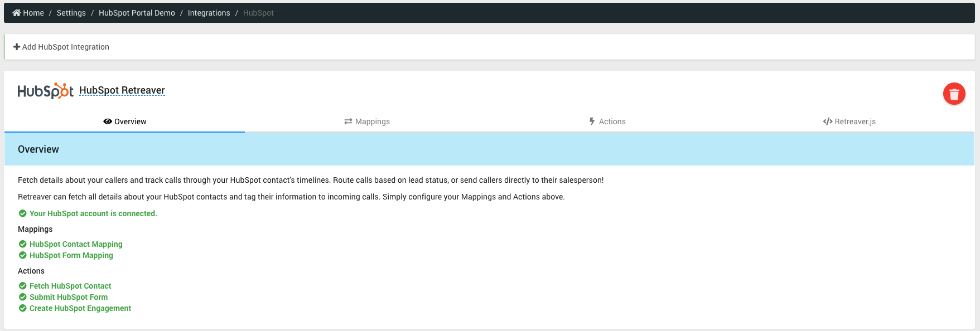Click the arrows icon on Mappings tab

coord(348,121)
